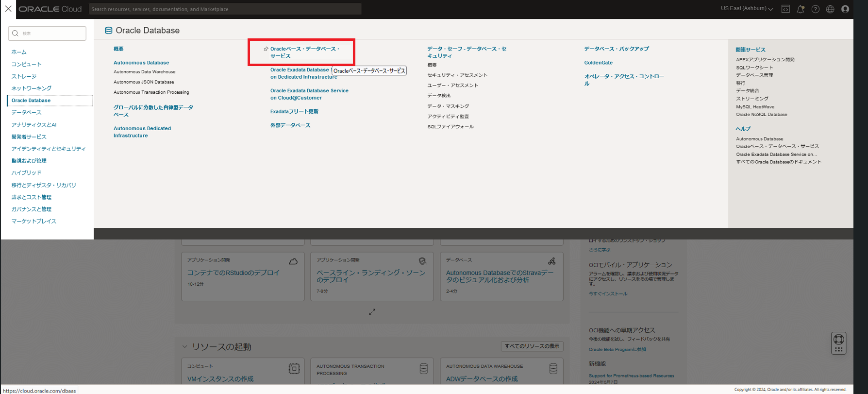Open the user profile avatar icon
The width and height of the screenshot is (868, 394).
(845, 9)
